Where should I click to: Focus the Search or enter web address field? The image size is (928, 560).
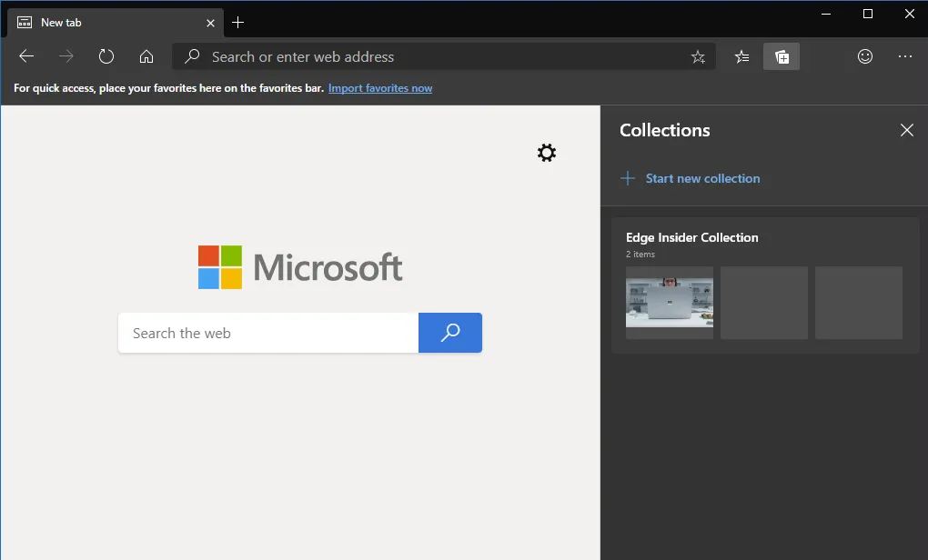tap(444, 56)
